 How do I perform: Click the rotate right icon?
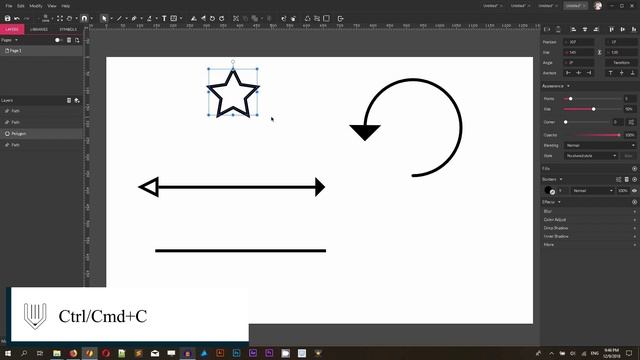222,18
